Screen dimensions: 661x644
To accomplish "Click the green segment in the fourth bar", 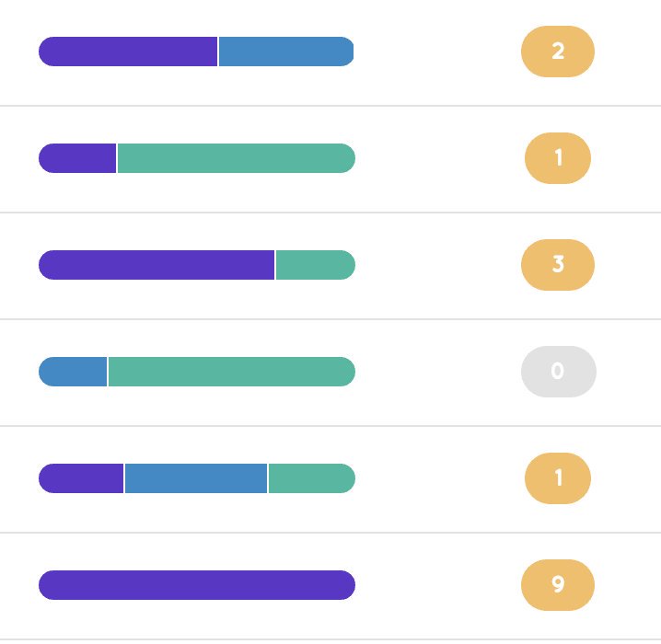I will pyautogui.click(x=232, y=371).
